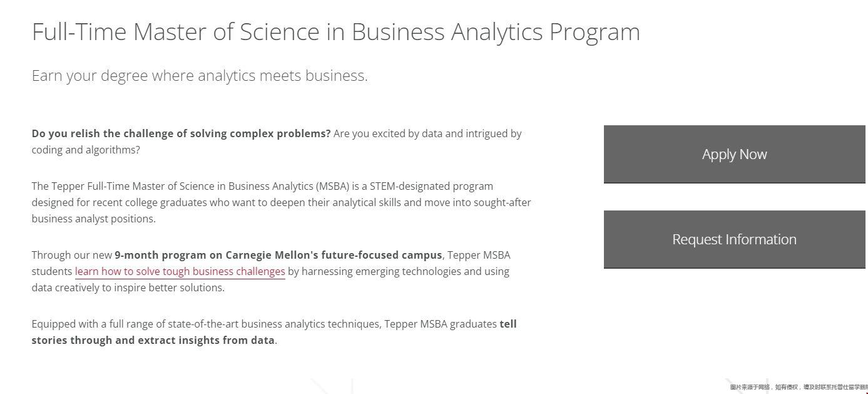
Task: Click bold 'stories through and extract insights from data'
Action: pos(153,340)
